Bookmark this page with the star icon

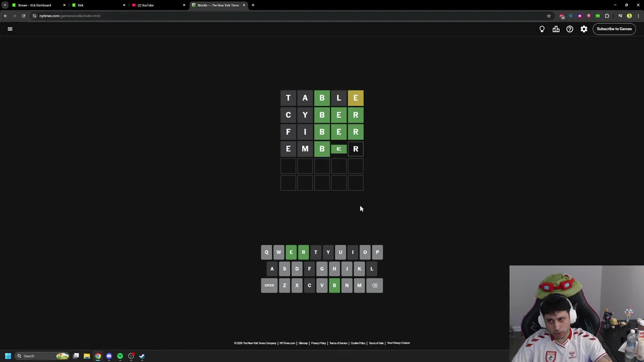pos(549,16)
